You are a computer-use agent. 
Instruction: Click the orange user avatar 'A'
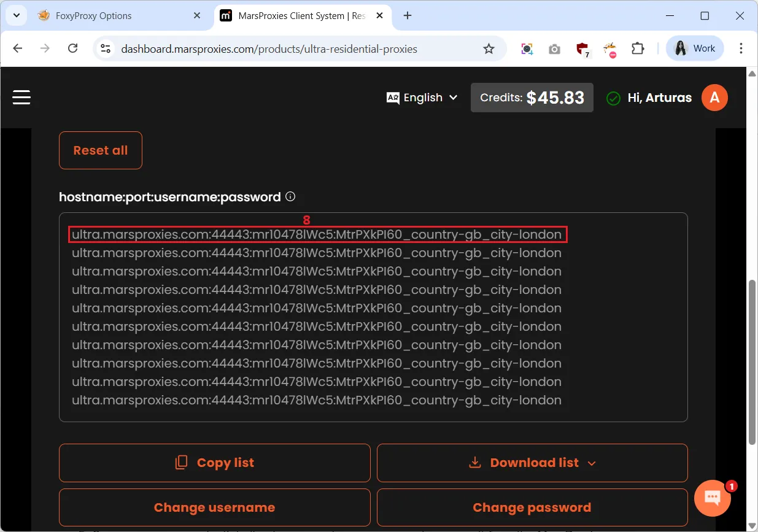714,98
